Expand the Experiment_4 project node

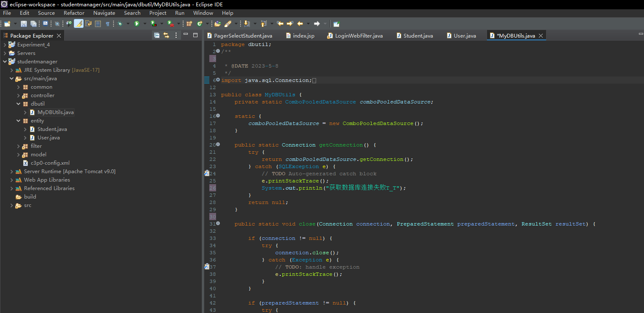[x=5, y=45]
